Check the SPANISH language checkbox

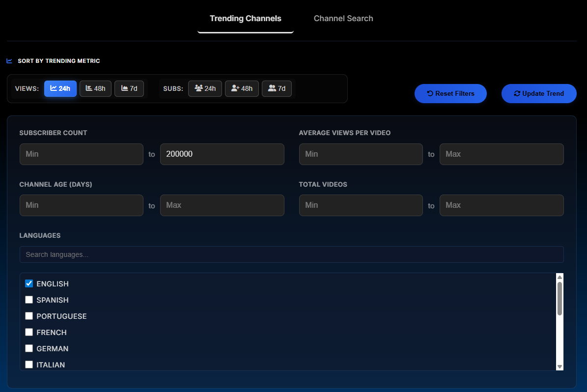coord(29,300)
